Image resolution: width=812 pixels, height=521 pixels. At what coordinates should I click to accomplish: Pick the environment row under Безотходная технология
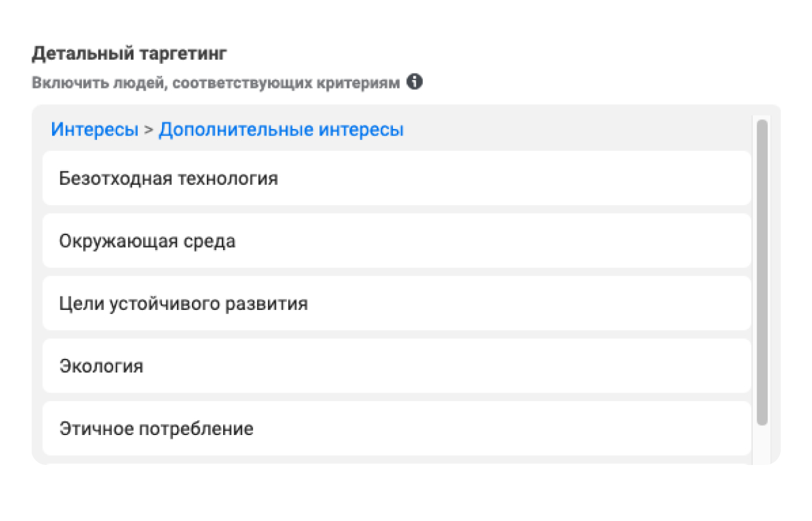point(397,241)
